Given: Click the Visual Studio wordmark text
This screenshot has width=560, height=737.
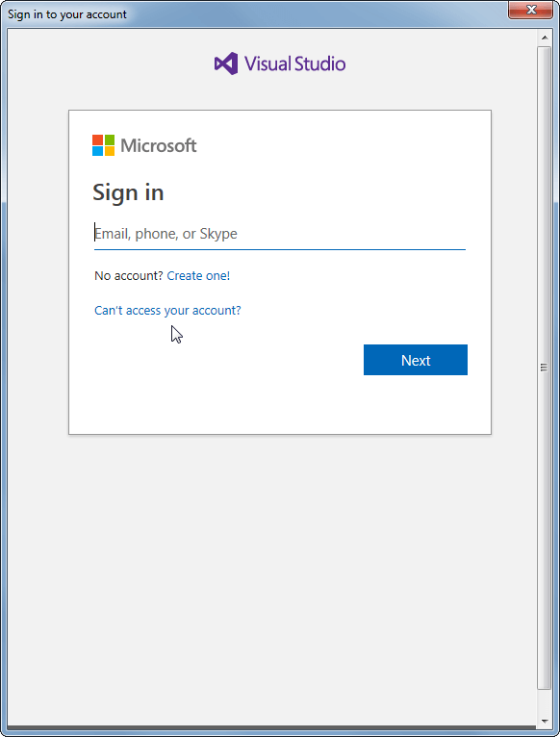Looking at the screenshot, I should tap(294, 64).
